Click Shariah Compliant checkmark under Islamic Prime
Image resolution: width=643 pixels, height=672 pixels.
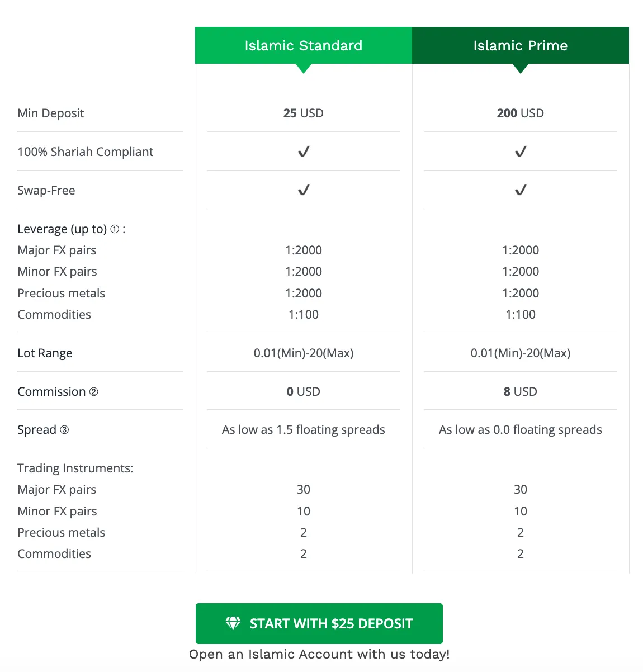pyautogui.click(x=521, y=152)
